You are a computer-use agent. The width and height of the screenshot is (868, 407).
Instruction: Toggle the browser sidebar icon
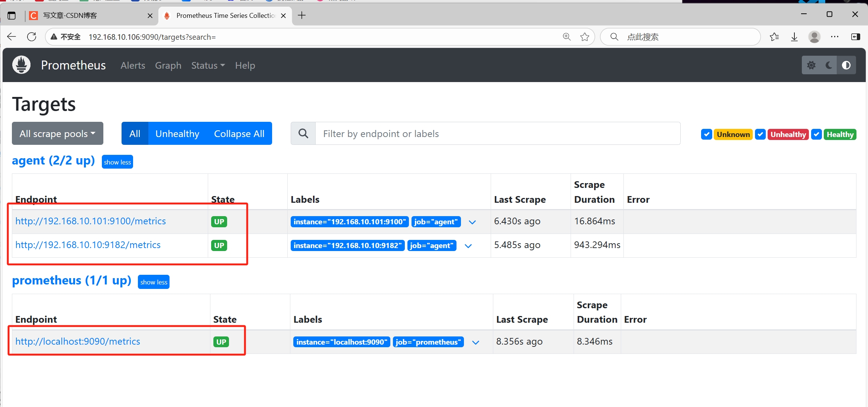coord(855,37)
